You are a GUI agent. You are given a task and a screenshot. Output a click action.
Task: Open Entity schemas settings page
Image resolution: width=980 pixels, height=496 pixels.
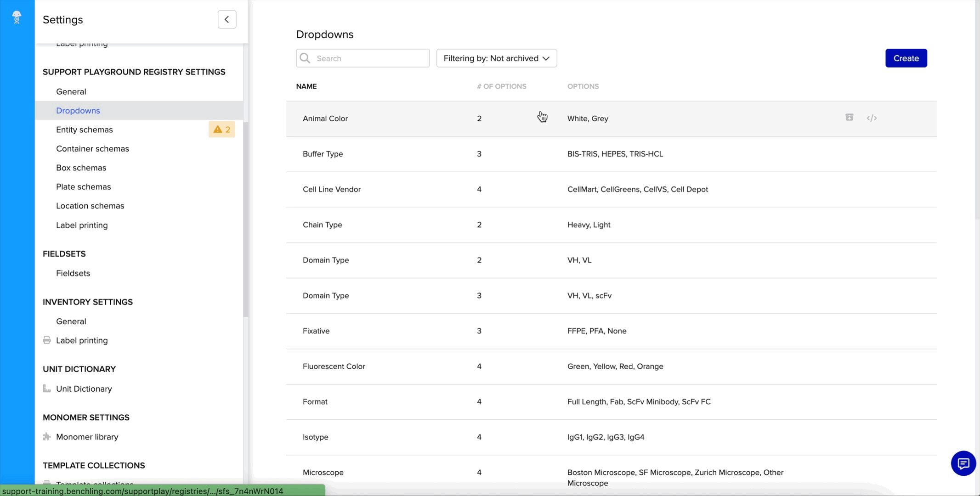click(85, 130)
